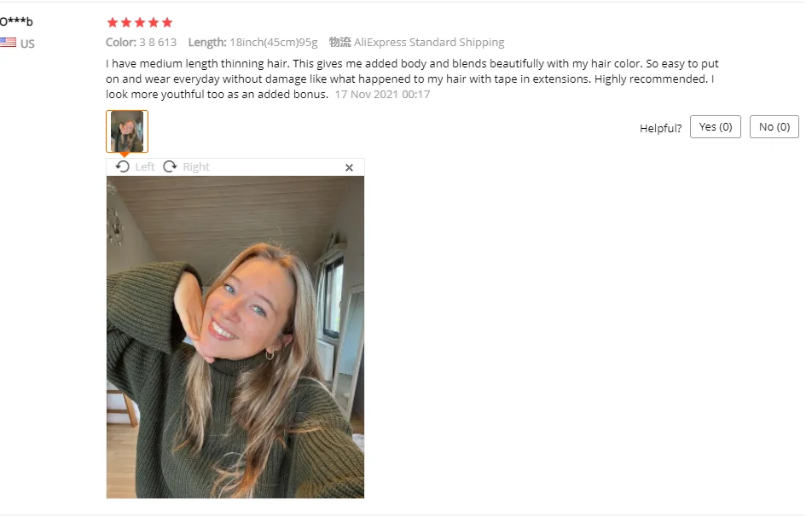Open the review photo thumbnail
Viewport: 812px width, 518px height.
pos(127,131)
